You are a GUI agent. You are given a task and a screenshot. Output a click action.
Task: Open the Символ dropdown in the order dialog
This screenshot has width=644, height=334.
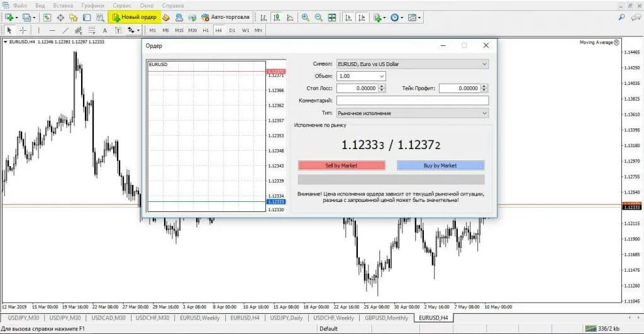pyautogui.click(x=413, y=64)
